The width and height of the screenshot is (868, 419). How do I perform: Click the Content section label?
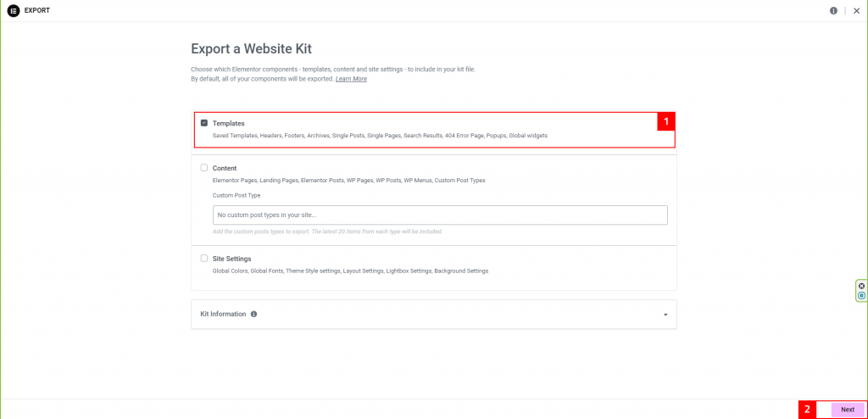pyautogui.click(x=225, y=169)
